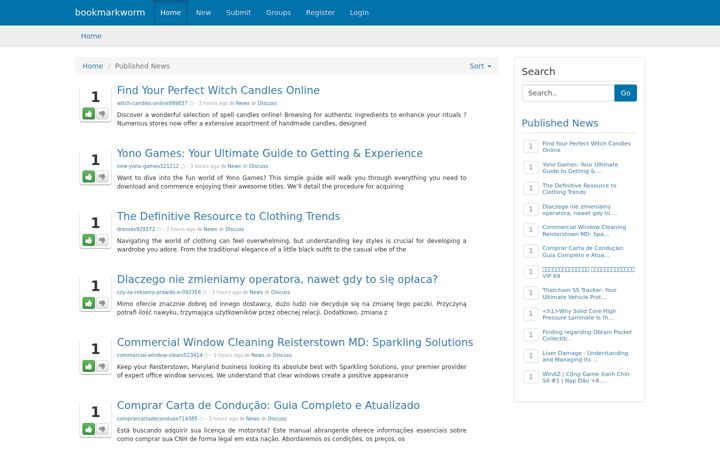Image resolution: width=720 pixels, height=450 pixels.
Task: Open user commercial-window-clean523414 profile
Action: 159,355
